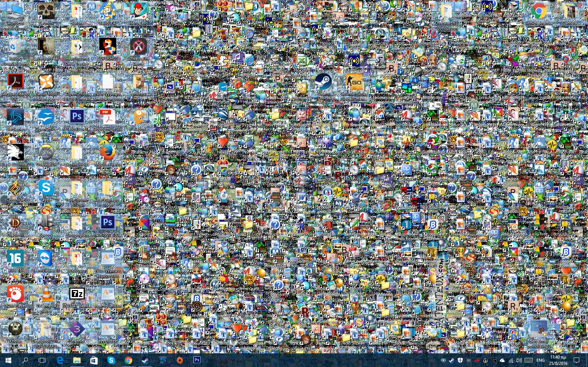Image resolution: width=588 pixels, height=367 pixels.
Task: Open Windows Defender shield tray icon
Action: (x=460, y=360)
